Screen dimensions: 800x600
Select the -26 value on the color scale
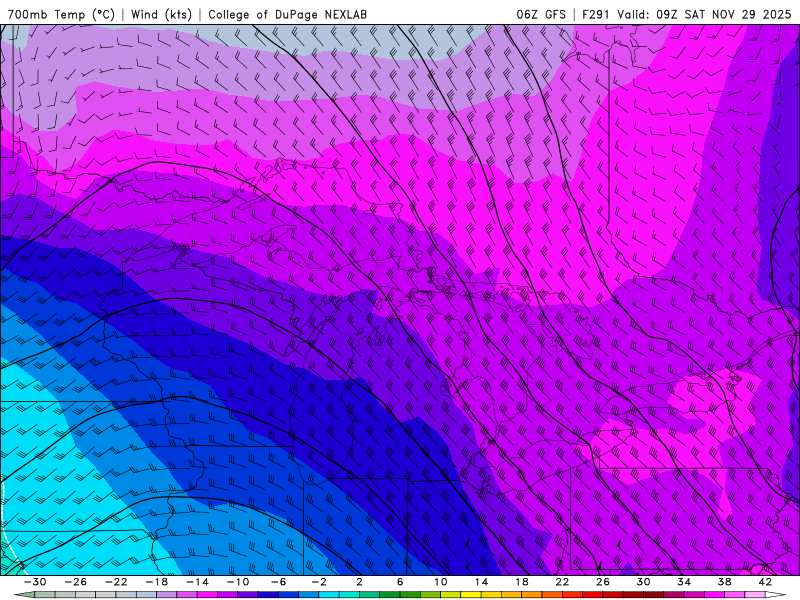click(x=76, y=582)
